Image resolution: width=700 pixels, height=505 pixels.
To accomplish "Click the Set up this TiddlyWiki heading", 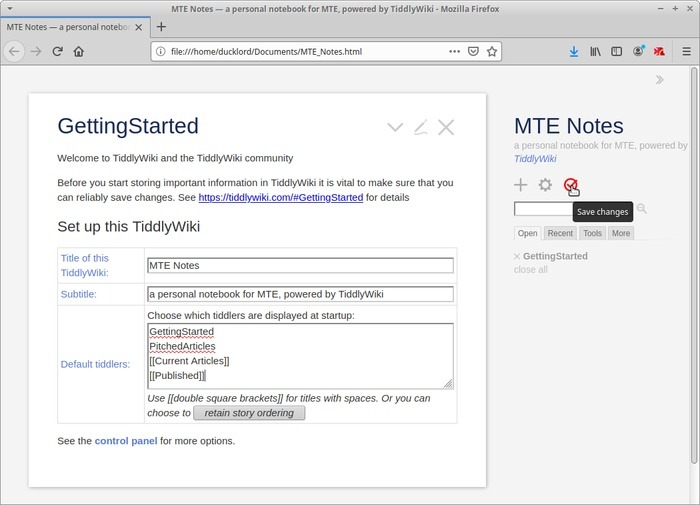I will (129, 227).
